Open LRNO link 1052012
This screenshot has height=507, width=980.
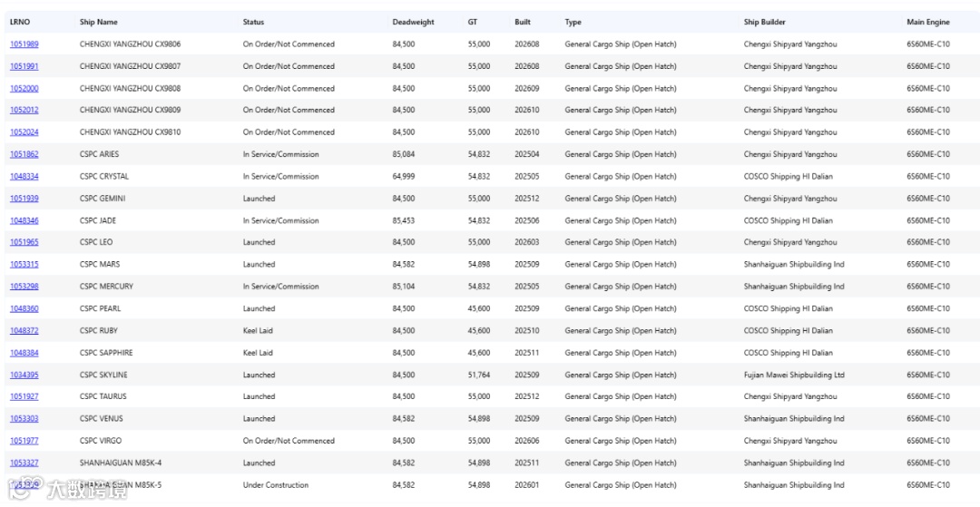(24, 110)
